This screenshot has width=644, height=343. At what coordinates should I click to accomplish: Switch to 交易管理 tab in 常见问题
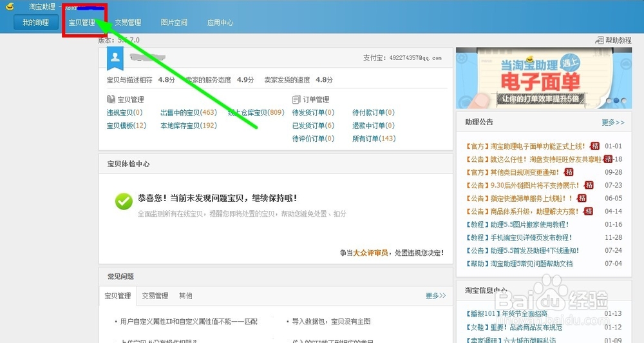pyautogui.click(x=155, y=296)
